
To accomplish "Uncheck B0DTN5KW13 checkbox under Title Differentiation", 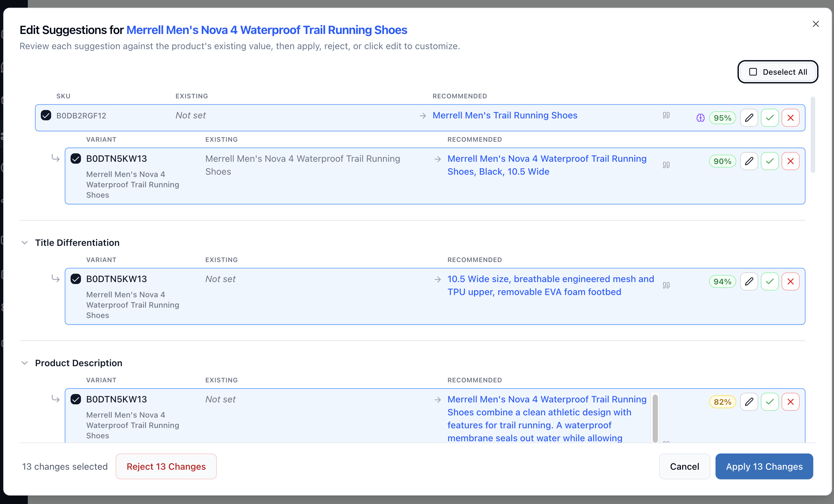I will (x=76, y=279).
